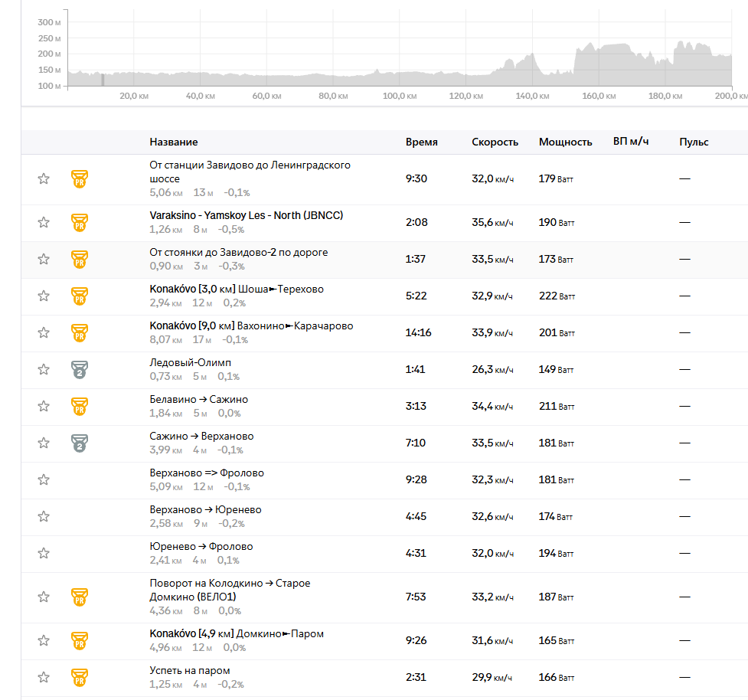Screen dimensions: 748x700
Task: Click PR medal for Varaksino - Yamskoy Les
Action: (80, 222)
